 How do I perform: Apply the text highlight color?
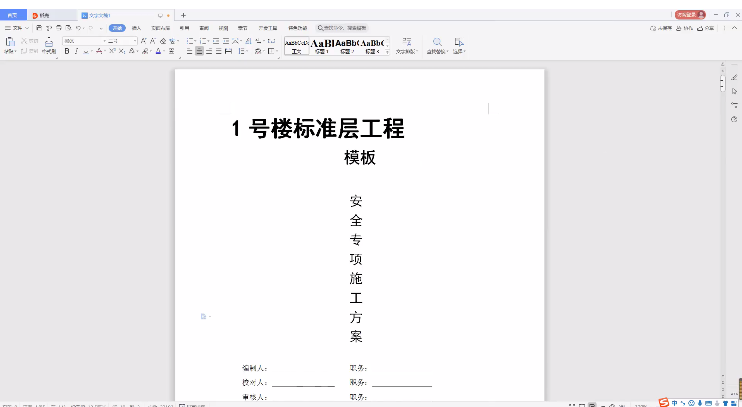coord(144,51)
